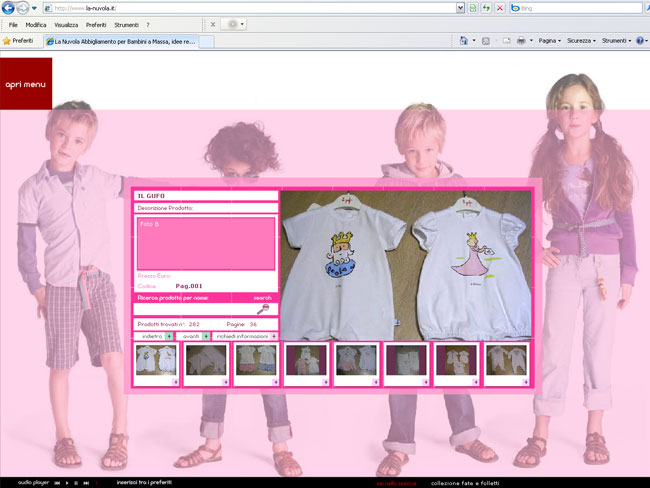This screenshot has height=488, width=650.
Task: Click the large rompers product photo
Action: pyautogui.click(x=406, y=265)
